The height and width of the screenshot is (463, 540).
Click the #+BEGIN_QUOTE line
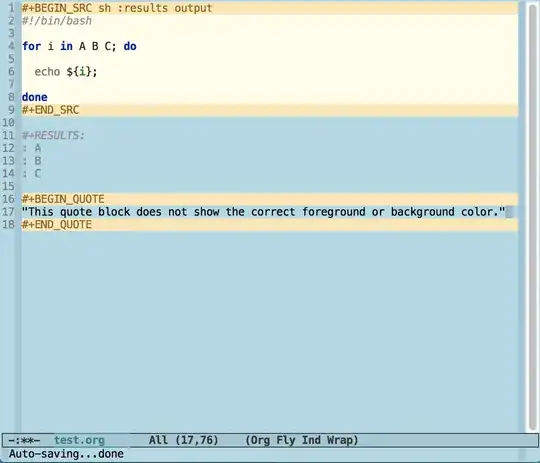point(270,199)
